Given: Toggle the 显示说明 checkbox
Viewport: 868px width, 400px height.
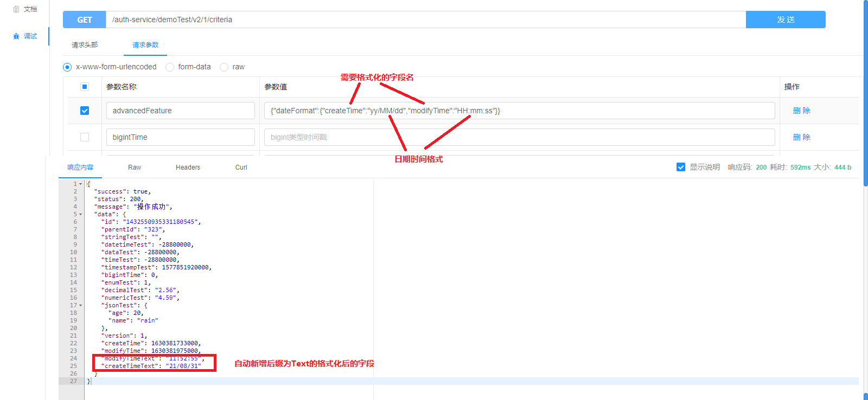Looking at the screenshot, I should [x=681, y=167].
